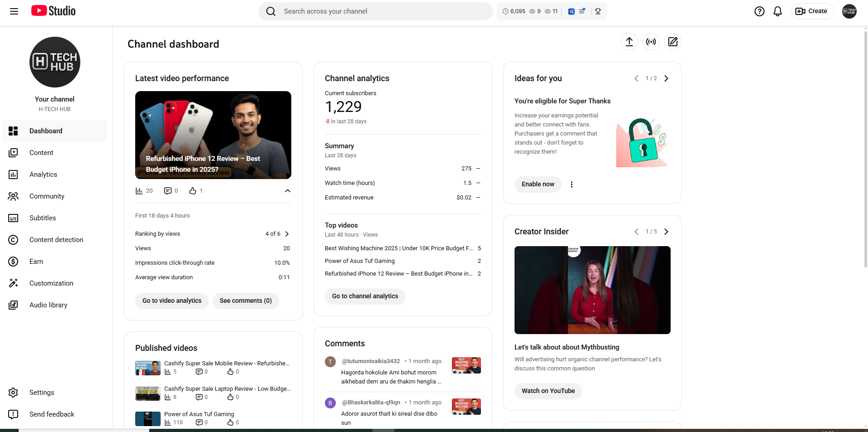Image resolution: width=868 pixels, height=432 pixels.
Task: Click the Create button
Action: coord(812,11)
